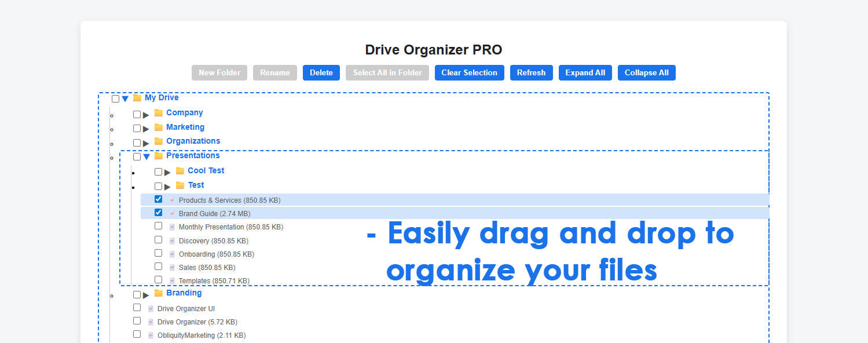Click the Collapse All button
The width and height of the screenshot is (868, 343).
click(x=647, y=72)
